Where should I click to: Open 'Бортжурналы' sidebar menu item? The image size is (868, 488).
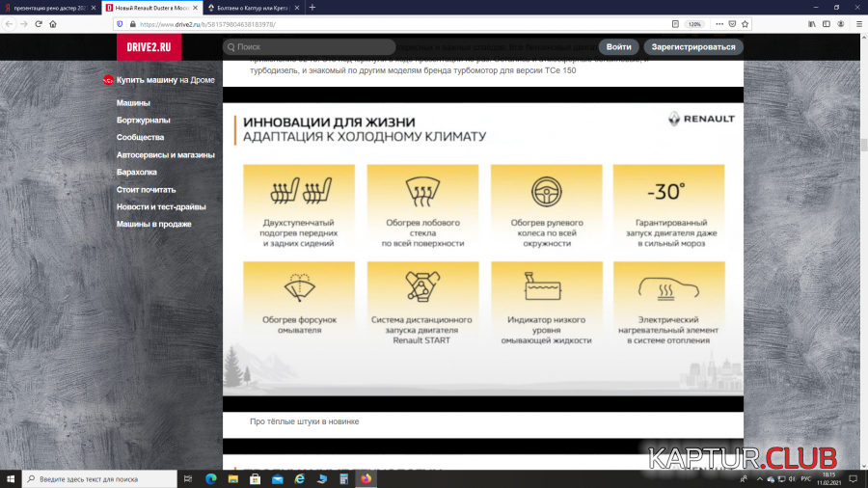(x=144, y=120)
